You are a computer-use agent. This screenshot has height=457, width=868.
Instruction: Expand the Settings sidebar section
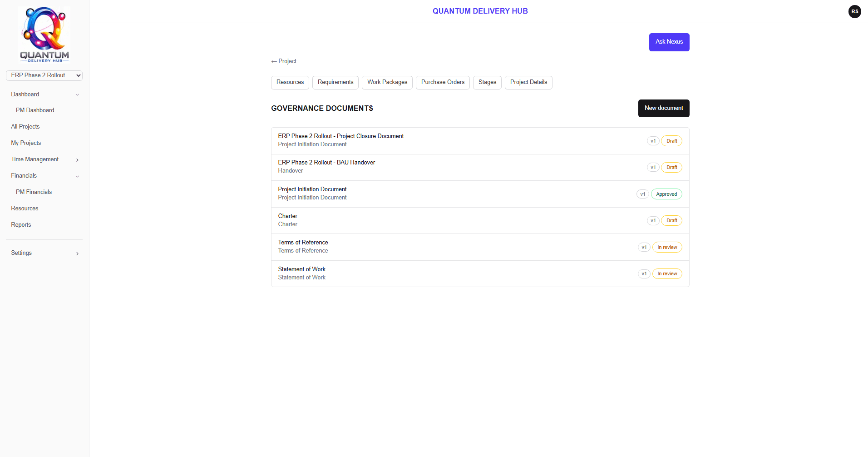pos(44,253)
